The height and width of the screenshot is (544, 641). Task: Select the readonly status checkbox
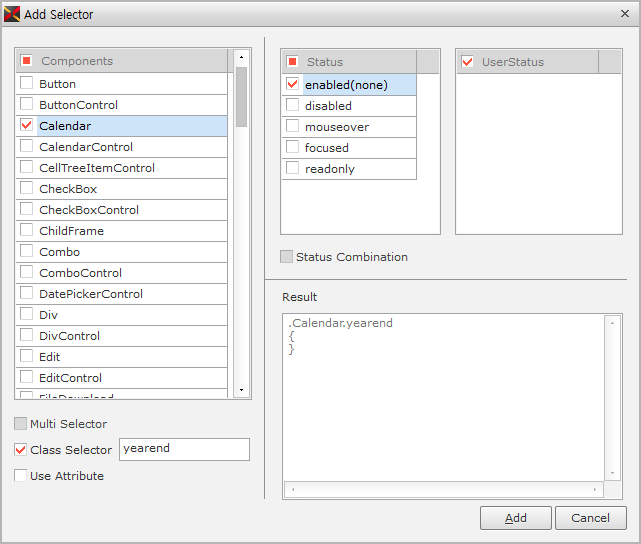[293, 169]
